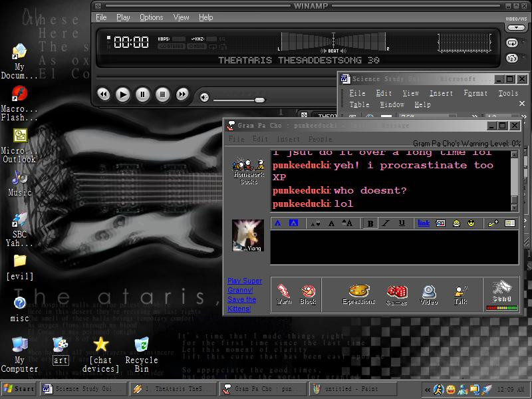This screenshot has width=532, height=399.
Task: Start playback with Winamp's play button
Action: [x=123, y=94]
